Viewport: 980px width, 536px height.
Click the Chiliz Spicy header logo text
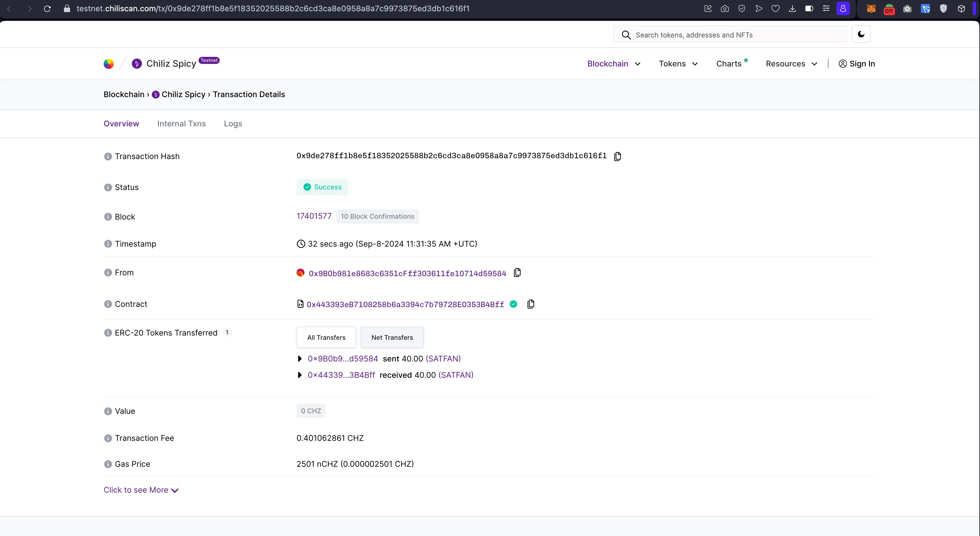(x=171, y=64)
